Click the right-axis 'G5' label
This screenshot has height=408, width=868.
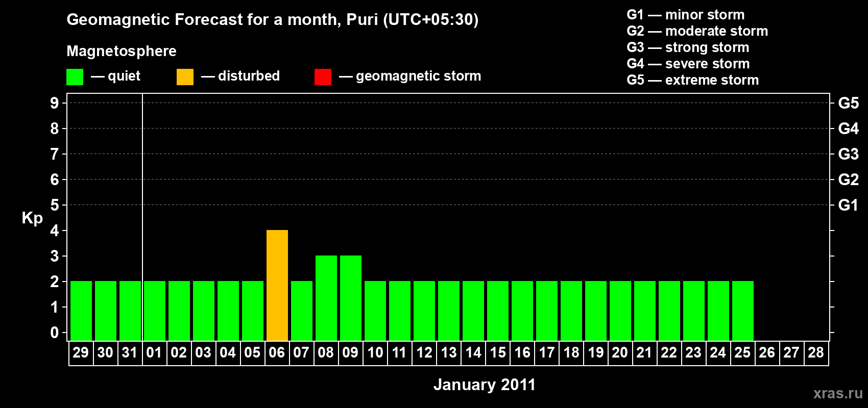[849, 103]
